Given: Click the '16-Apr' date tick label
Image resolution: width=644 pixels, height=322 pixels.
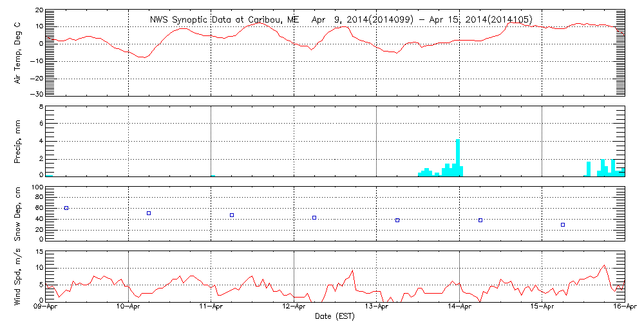Looking at the screenshot, I should pos(624,308).
